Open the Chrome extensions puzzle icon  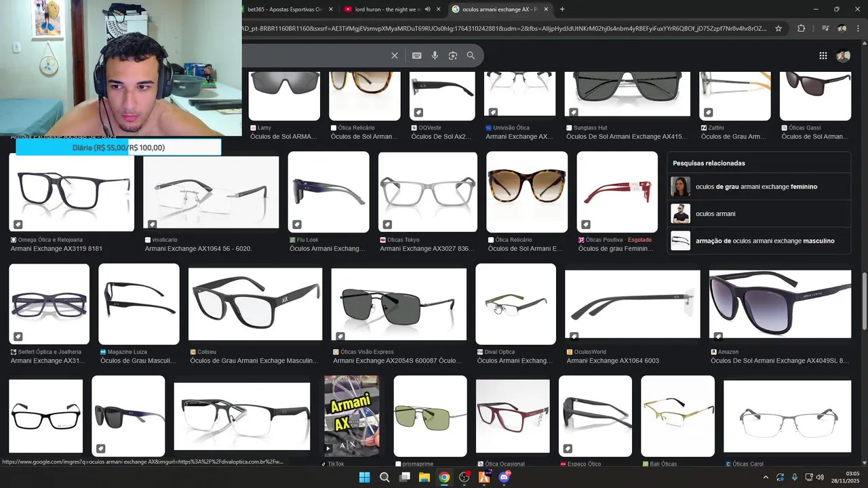pos(802,28)
